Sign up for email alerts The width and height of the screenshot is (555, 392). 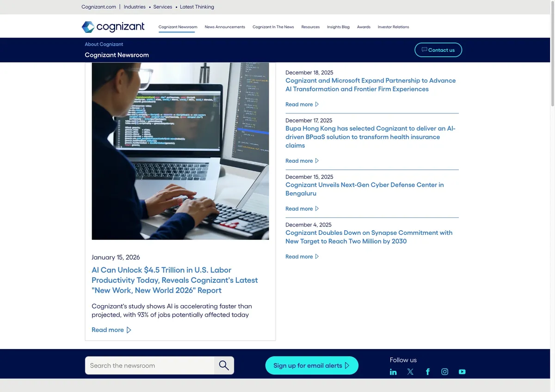[x=312, y=365]
